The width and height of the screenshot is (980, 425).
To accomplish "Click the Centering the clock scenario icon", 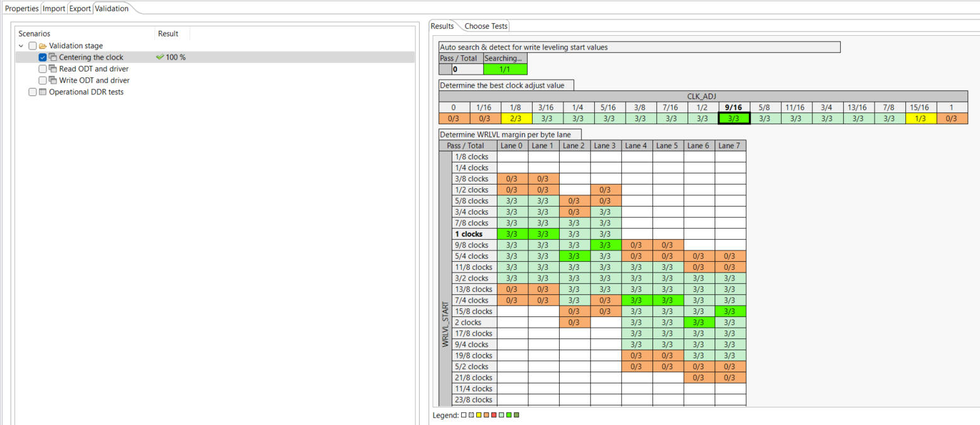I will coord(53,56).
